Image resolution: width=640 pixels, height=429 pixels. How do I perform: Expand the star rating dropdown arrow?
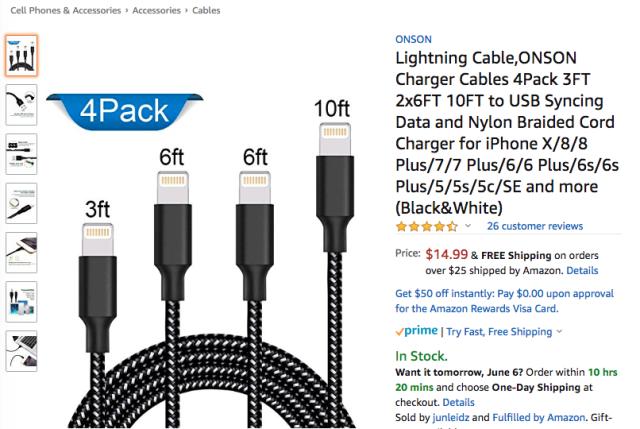click(x=468, y=227)
